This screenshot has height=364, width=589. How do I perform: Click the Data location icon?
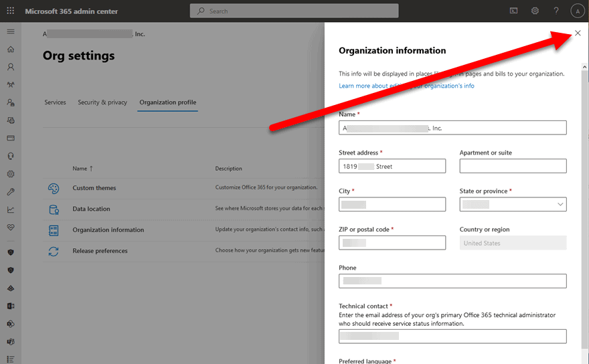54,209
